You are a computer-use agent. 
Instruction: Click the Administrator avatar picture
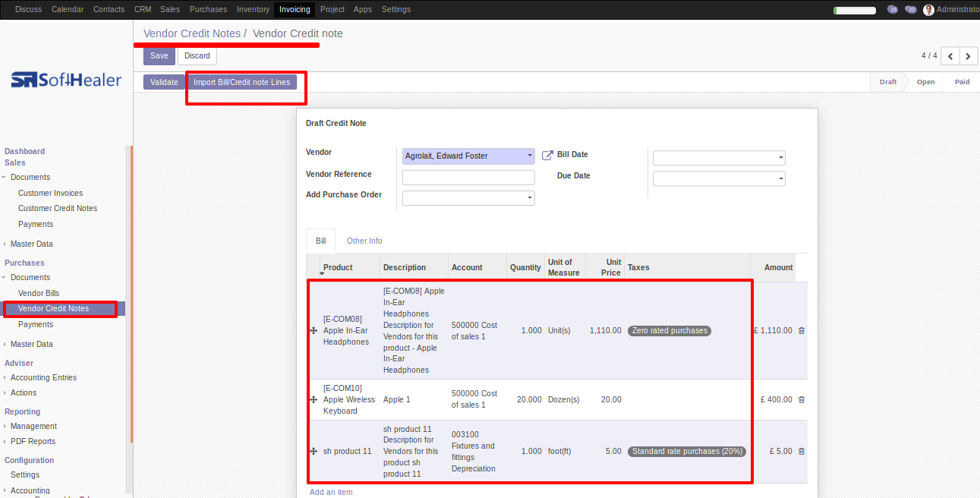click(928, 10)
